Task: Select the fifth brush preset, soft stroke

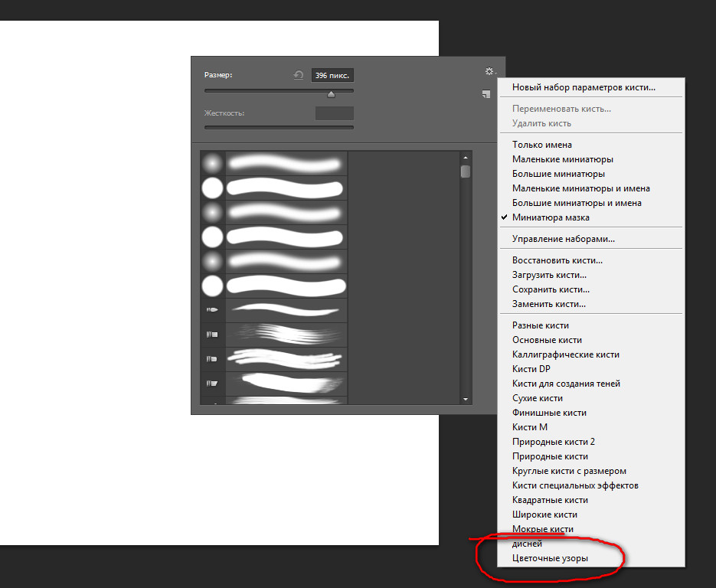Action: pos(273,262)
